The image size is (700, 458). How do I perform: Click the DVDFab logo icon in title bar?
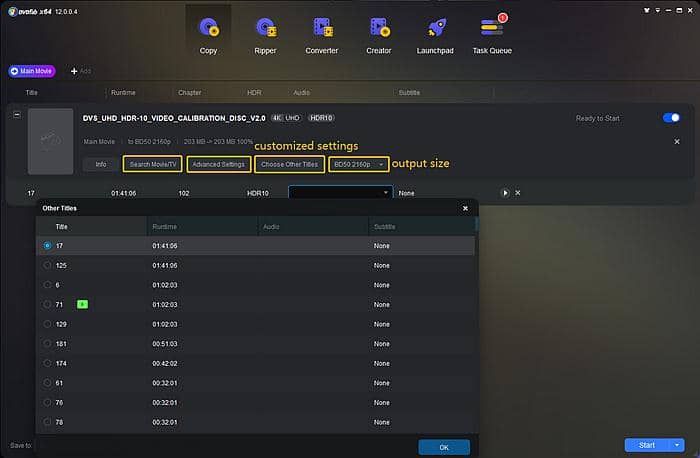pos(13,12)
